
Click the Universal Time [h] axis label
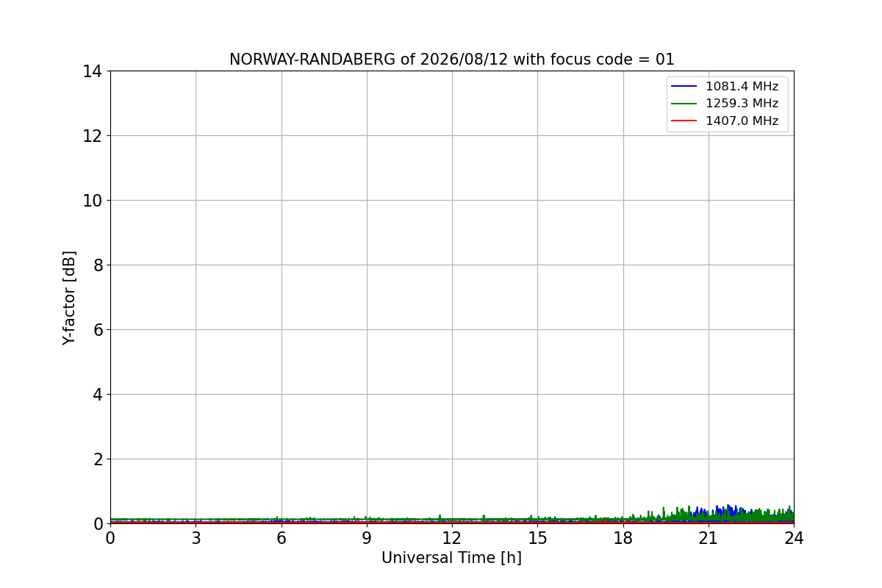pyautogui.click(x=451, y=558)
